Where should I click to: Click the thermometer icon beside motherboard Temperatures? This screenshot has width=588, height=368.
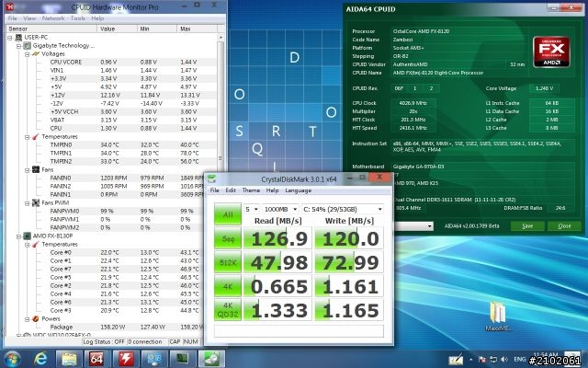coord(36,137)
